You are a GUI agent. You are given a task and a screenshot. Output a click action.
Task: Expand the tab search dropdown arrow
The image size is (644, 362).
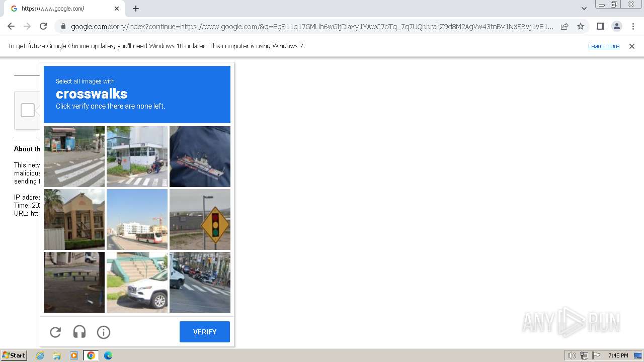[x=584, y=9]
